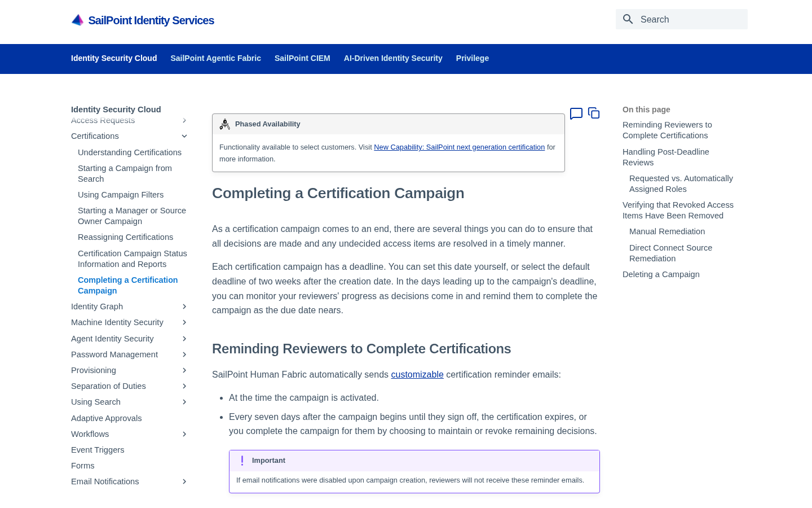The height and width of the screenshot is (508, 812).
Task: Go to SailPoint Identity Services home
Action: [151, 20]
